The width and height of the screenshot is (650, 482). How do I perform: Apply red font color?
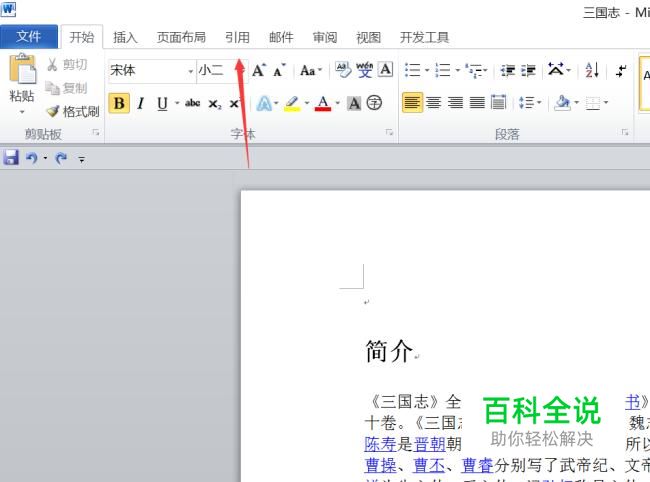[x=323, y=103]
